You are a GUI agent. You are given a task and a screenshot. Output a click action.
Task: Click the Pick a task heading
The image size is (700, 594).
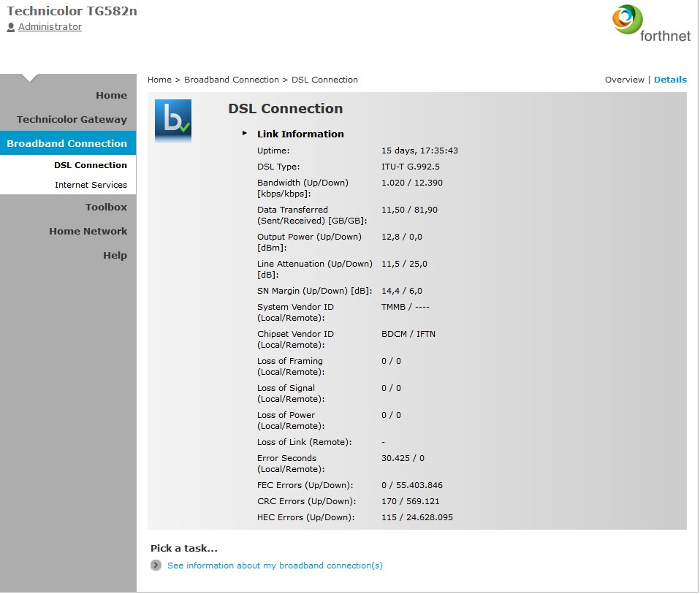click(184, 549)
